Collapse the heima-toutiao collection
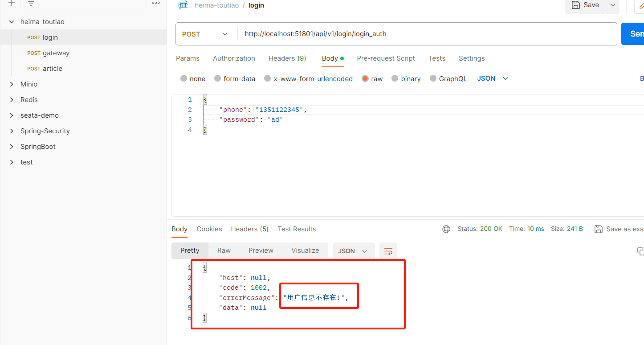This screenshot has height=345, width=644. [12, 22]
